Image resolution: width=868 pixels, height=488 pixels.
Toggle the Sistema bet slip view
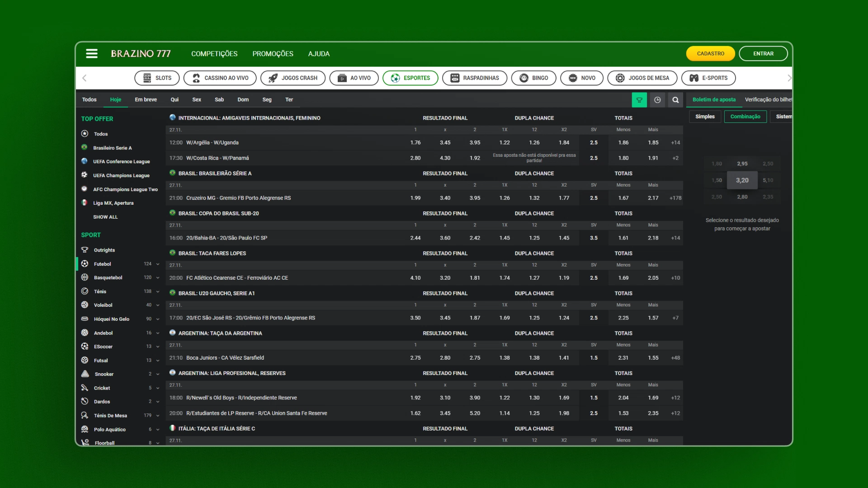pos(784,116)
